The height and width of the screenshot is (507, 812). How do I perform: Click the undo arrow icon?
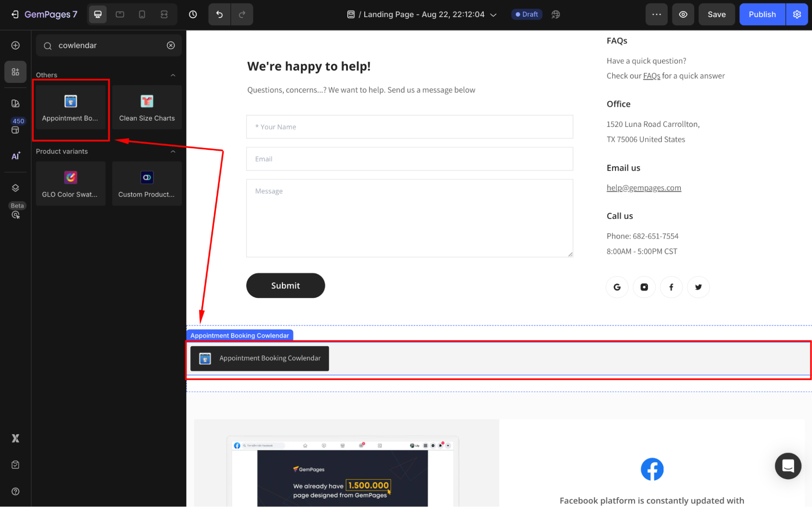[x=219, y=15]
